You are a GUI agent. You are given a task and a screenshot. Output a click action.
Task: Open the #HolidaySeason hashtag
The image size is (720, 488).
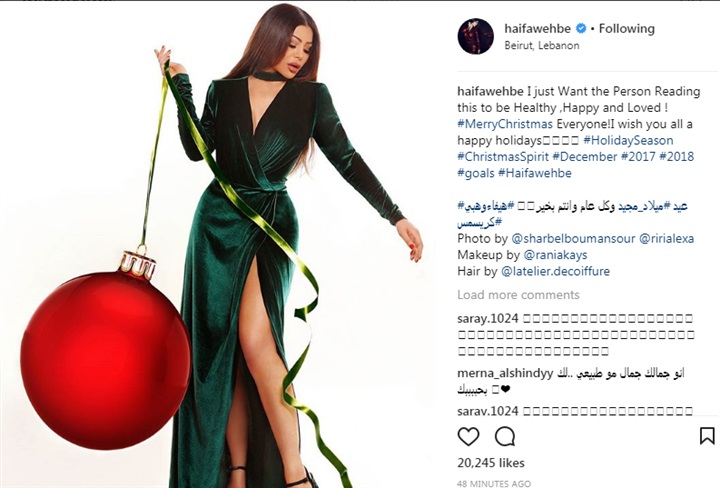coord(628,140)
